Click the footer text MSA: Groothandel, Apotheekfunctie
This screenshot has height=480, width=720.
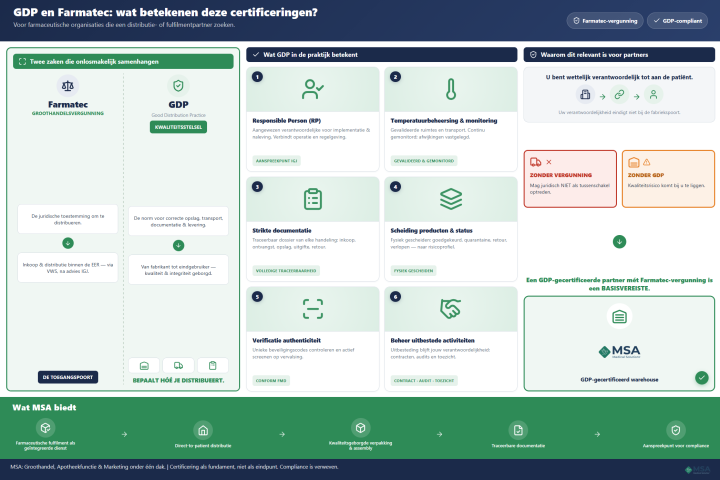(x=174, y=467)
